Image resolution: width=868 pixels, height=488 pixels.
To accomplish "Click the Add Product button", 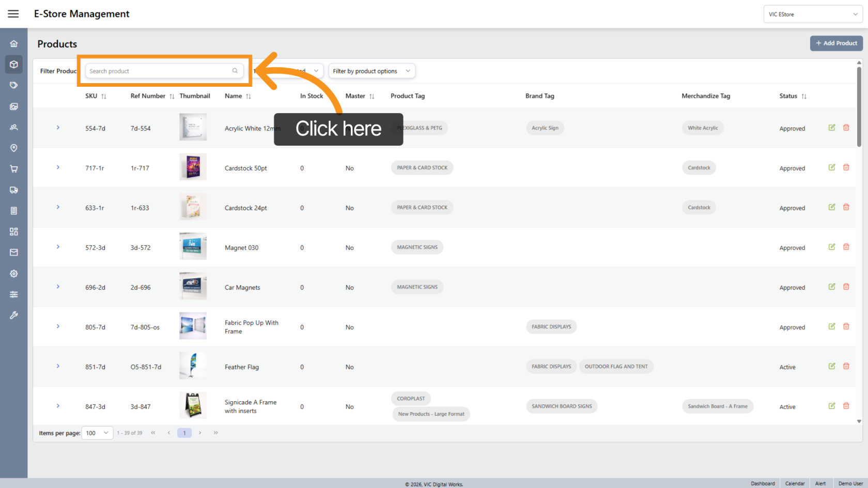I will [x=836, y=43].
